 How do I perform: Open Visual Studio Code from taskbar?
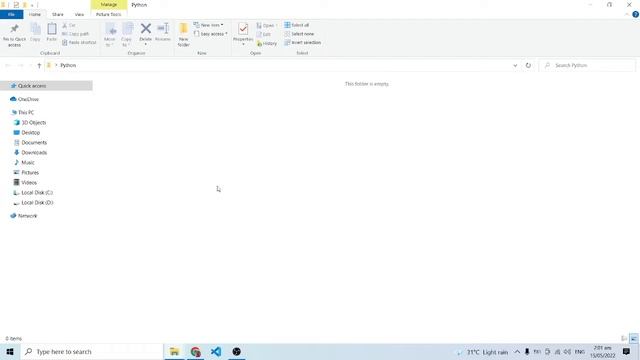click(216, 351)
